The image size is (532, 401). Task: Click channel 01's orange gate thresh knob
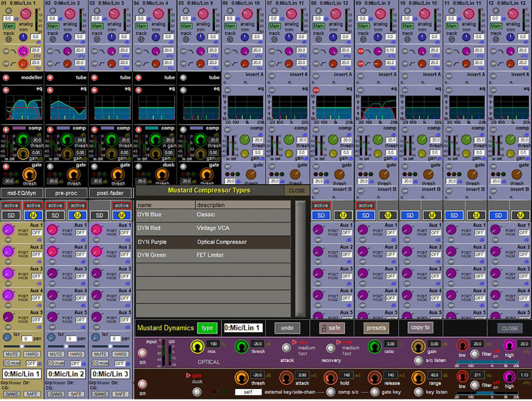pos(29,175)
